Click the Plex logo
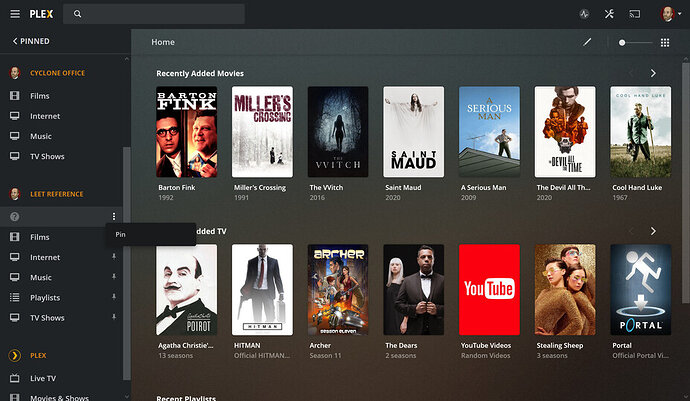 [x=41, y=14]
